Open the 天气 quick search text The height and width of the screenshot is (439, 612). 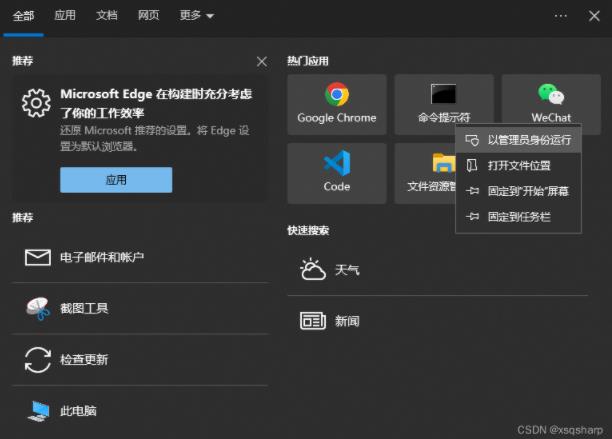347,270
